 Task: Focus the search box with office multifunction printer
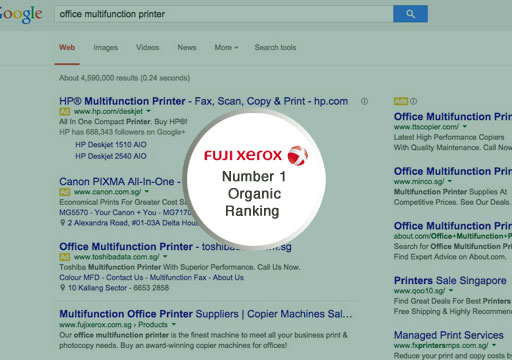(x=224, y=14)
